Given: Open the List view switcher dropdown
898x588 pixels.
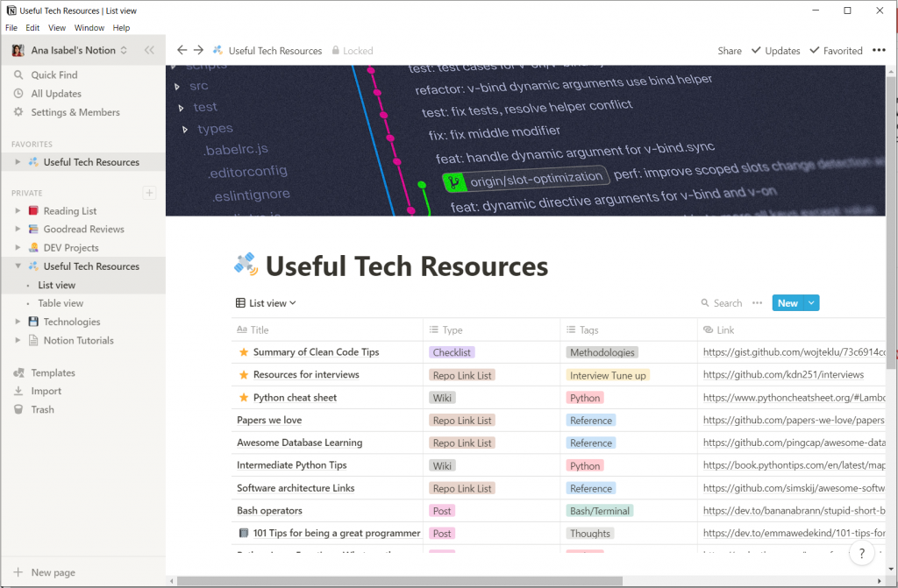Looking at the screenshot, I should click(x=267, y=303).
